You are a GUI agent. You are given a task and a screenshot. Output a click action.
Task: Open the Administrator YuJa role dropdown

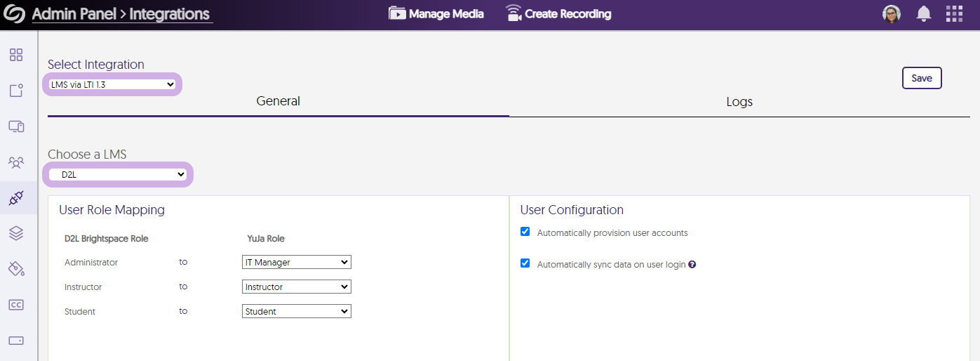[x=296, y=262]
